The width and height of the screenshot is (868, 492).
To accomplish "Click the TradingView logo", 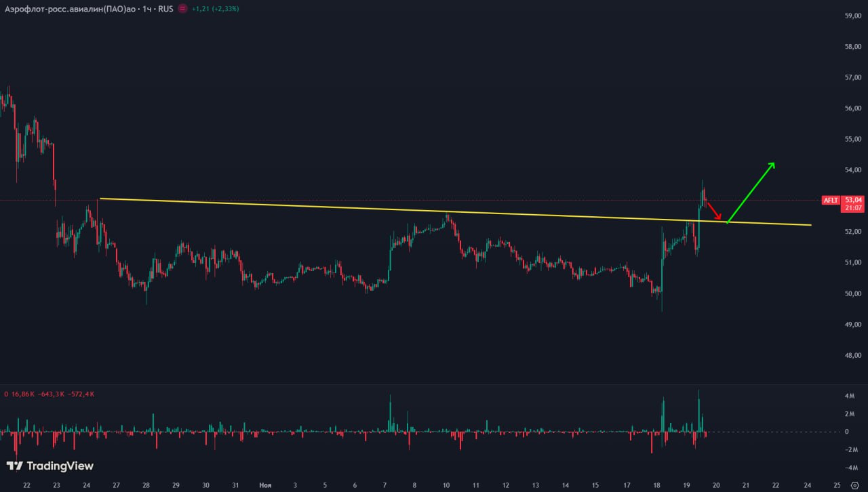I will click(x=50, y=466).
